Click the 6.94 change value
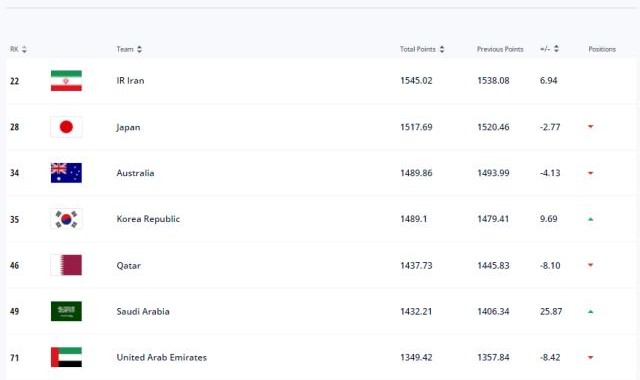640x380 pixels. (548, 80)
